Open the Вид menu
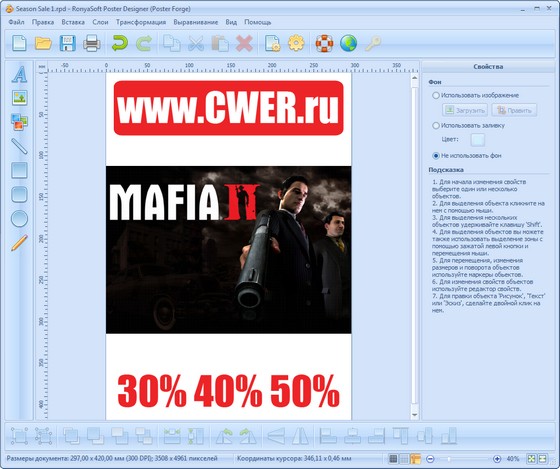The width and height of the screenshot is (560, 469). click(231, 22)
